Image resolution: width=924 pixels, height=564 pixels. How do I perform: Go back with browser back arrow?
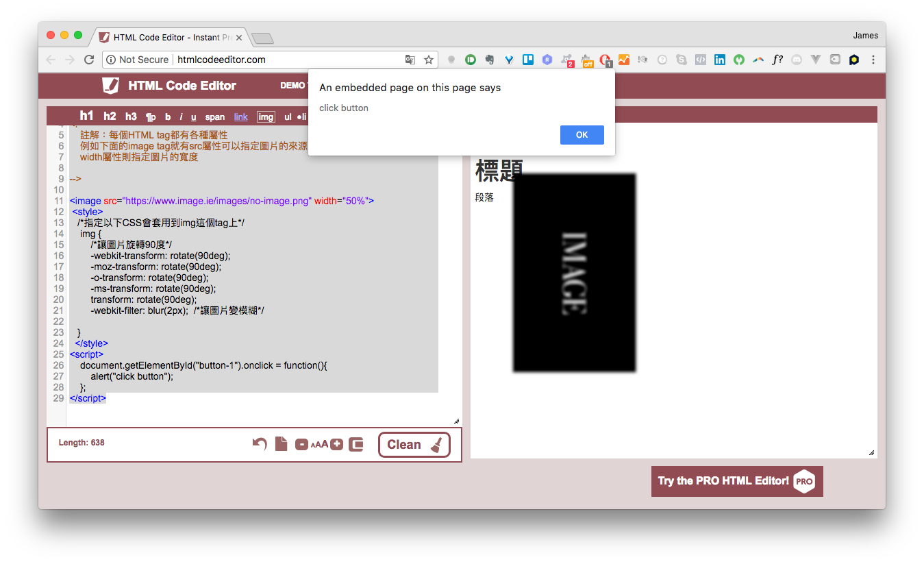tap(50, 60)
